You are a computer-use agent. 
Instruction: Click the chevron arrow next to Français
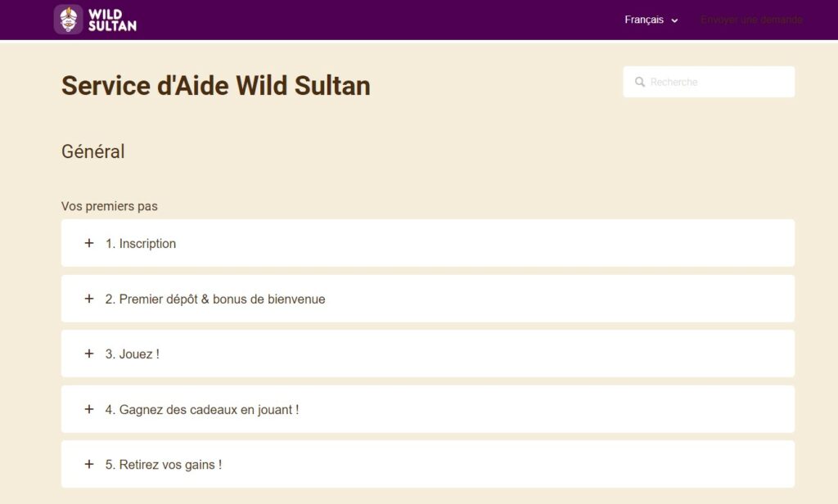[x=675, y=20]
